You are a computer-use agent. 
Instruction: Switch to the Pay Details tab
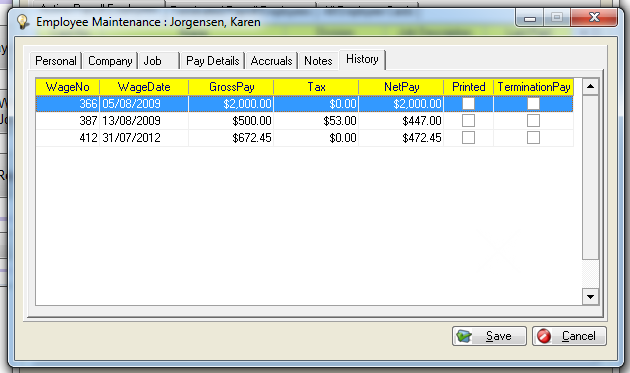tap(213, 61)
